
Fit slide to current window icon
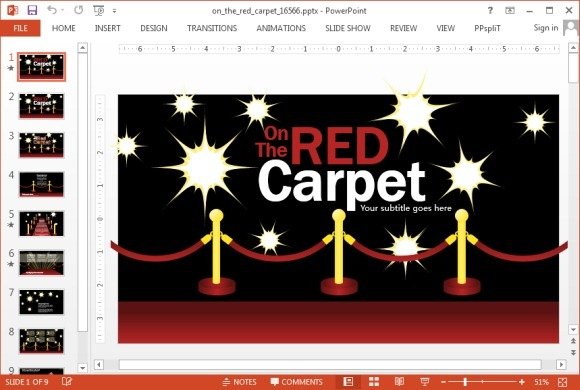(563, 382)
